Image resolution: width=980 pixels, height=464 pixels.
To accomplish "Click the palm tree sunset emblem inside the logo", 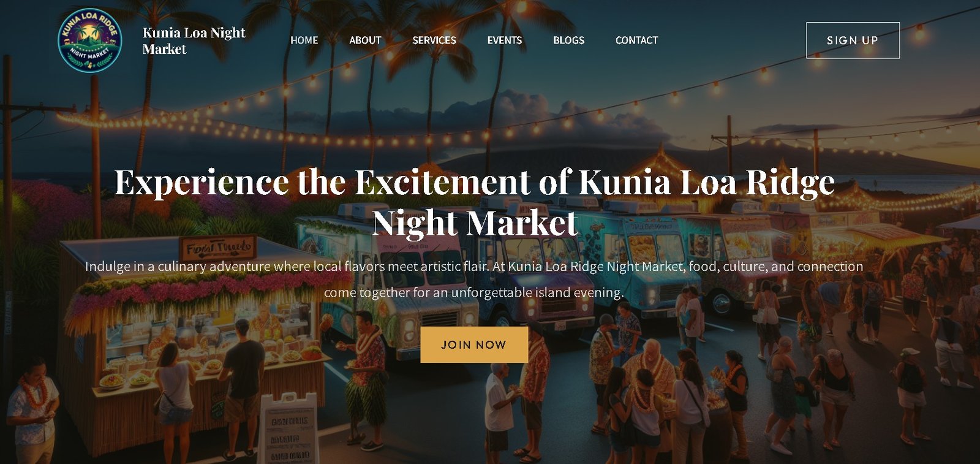I will coord(90,36).
